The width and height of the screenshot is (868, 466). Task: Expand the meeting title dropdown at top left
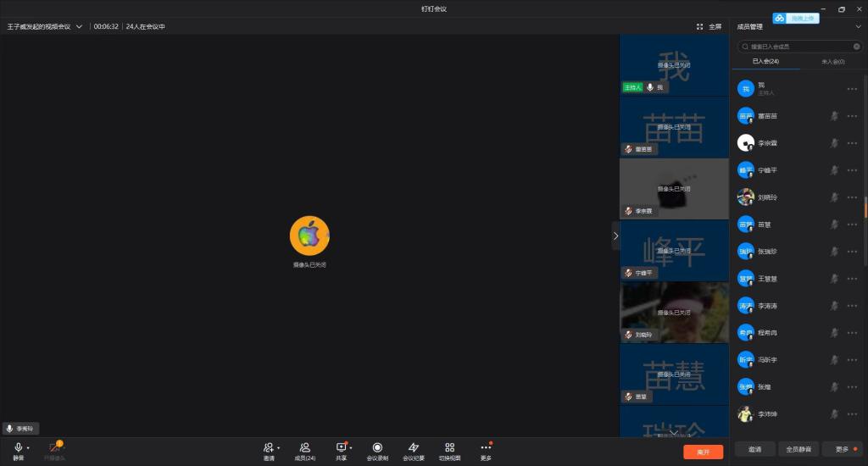[79, 26]
